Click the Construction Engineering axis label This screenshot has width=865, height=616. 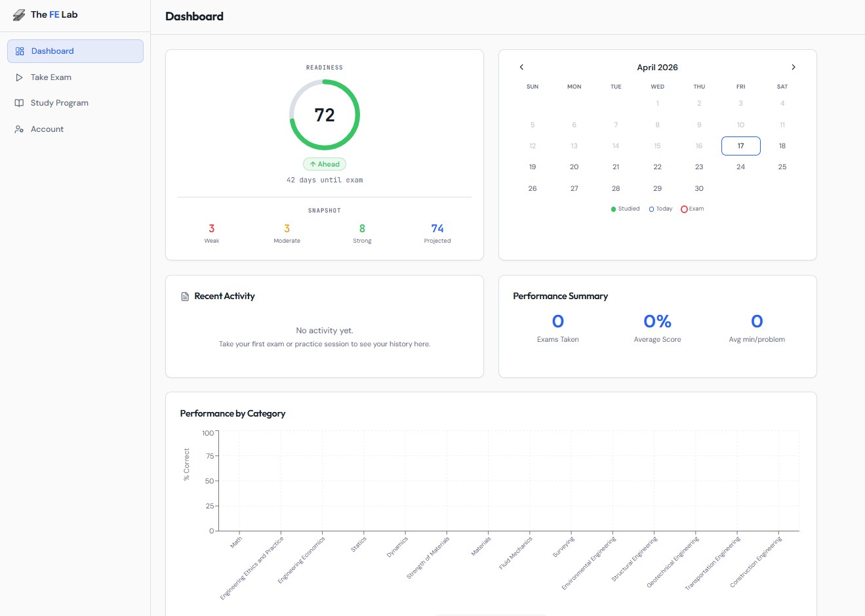756,562
